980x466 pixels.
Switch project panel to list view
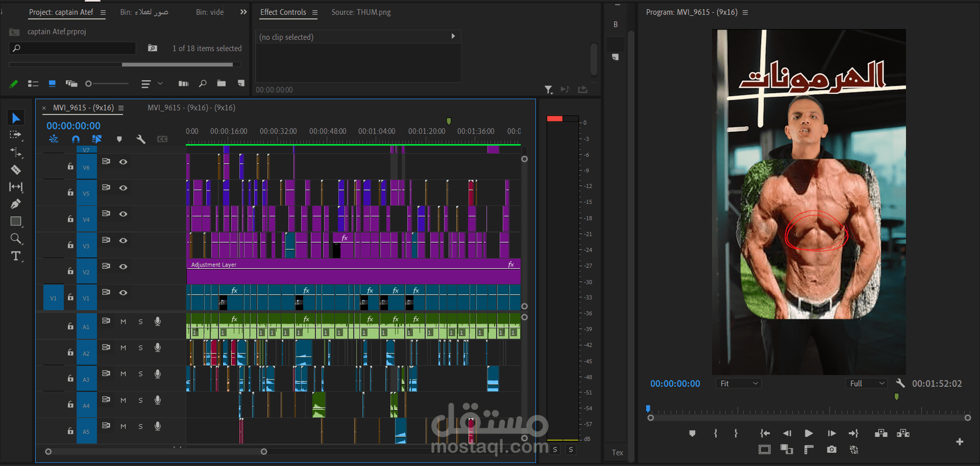(33, 83)
